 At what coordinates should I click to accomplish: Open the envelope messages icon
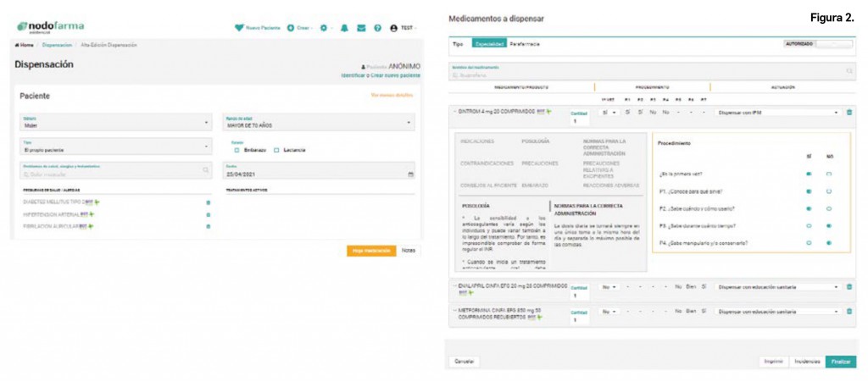[x=361, y=28]
